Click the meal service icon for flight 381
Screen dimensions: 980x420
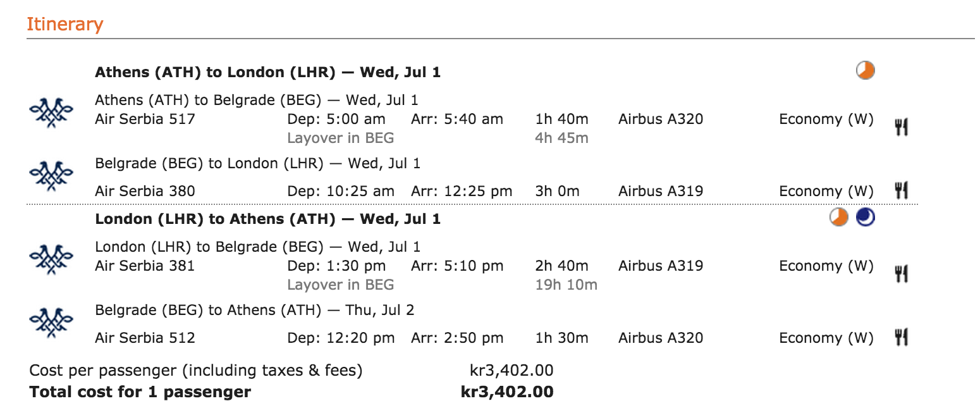pos(902,273)
